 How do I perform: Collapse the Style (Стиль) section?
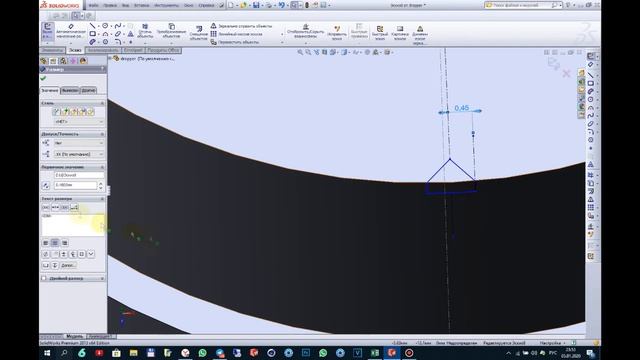coord(102,103)
